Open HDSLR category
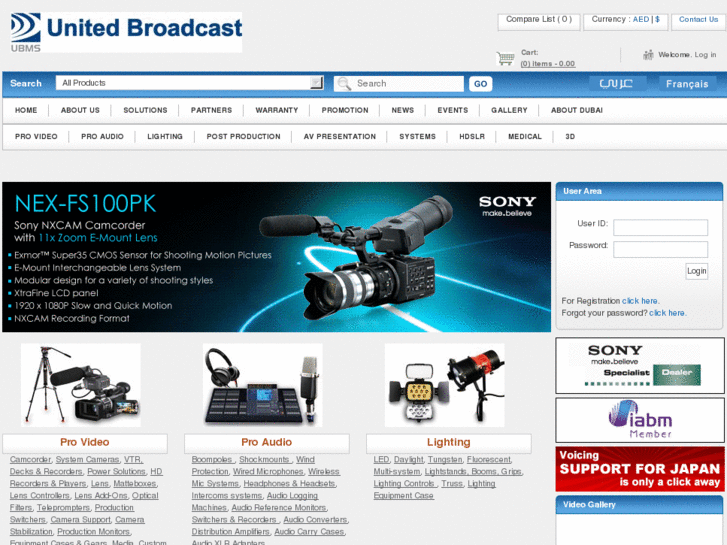This screenshot has width=727, height=545. pyautogui.click(x=472, y=137)
